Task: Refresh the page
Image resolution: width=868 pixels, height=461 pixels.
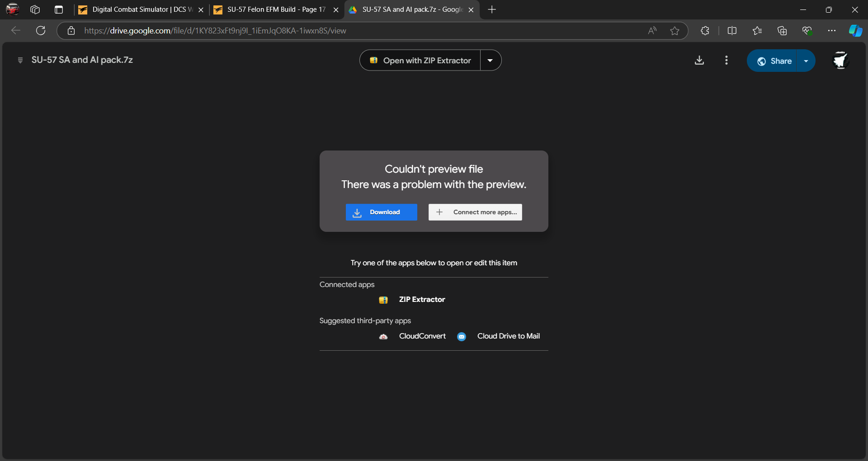Action: [x=41, y=31]
